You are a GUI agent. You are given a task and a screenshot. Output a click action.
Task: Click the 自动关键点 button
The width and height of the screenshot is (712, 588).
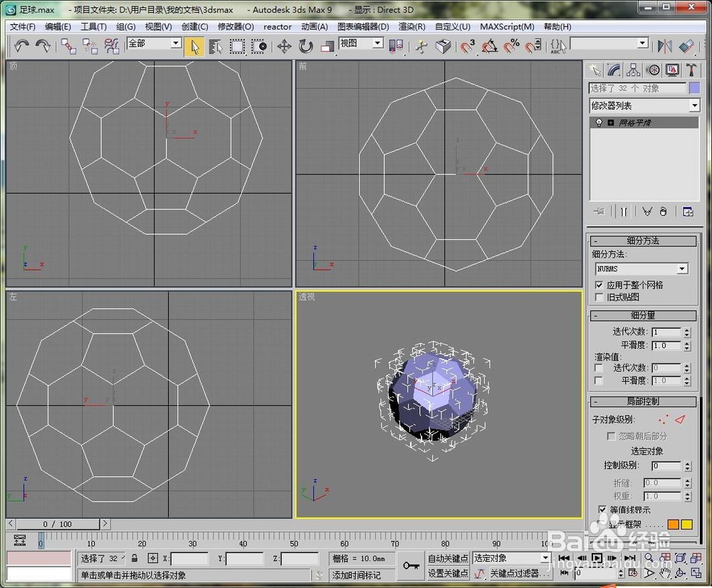pos(448,558)
